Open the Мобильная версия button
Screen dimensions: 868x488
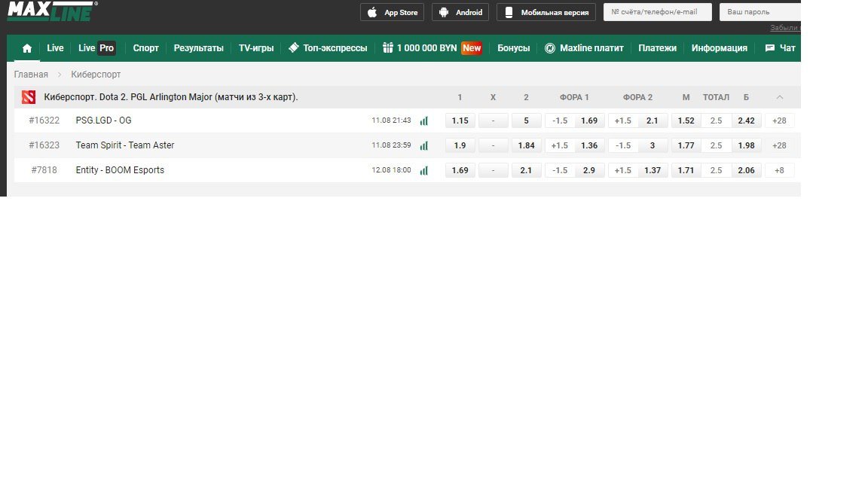[x=546, y=13]
